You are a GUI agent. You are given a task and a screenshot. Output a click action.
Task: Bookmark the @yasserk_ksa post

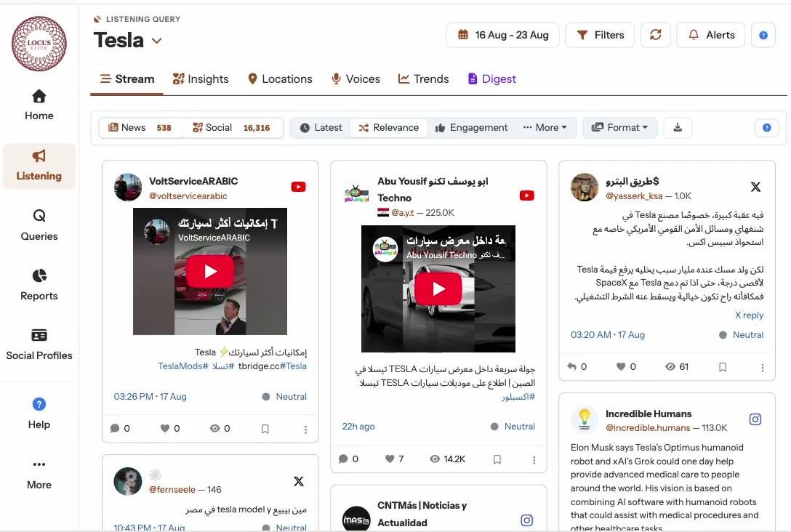(723, 367)
